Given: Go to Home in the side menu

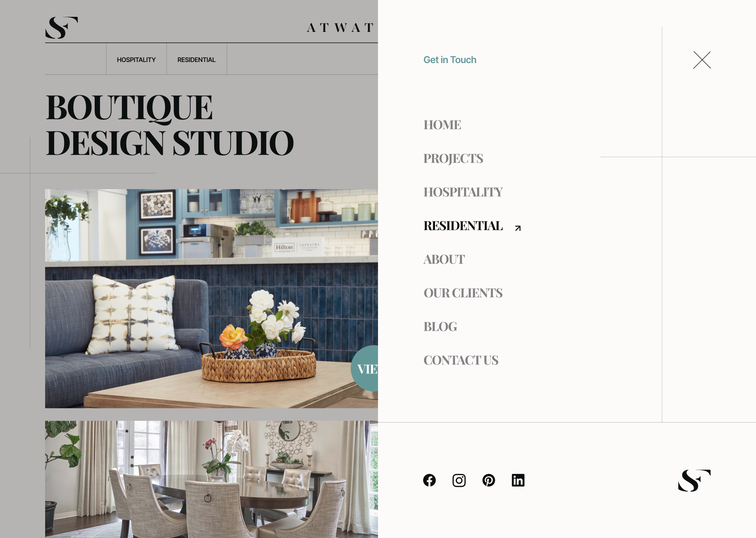Looking at the screenshot, I should tap(442, 125).
